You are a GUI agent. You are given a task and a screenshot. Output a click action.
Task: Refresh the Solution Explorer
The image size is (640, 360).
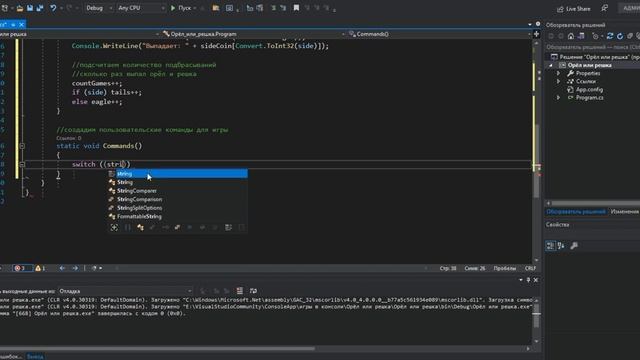pyautogui.click(x=620, y=36)
